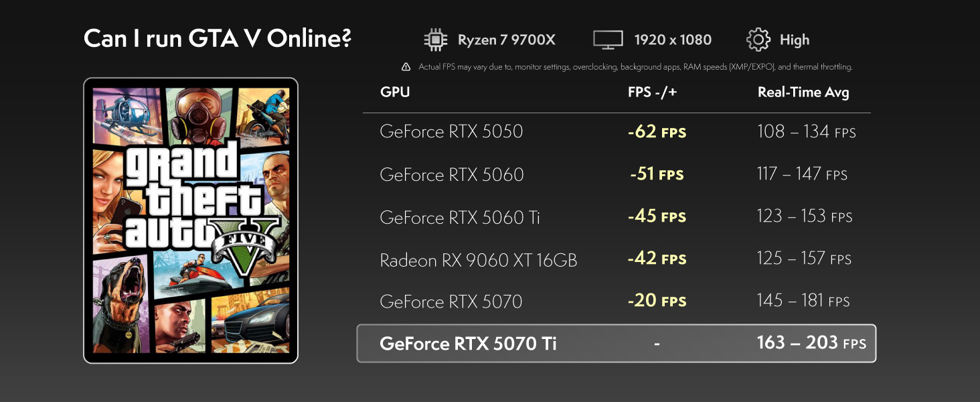The width and height of the screenshot is (980, 402).
Task: Click the CPU chip icon
Action: pyautogui.click(x=436, y=40)
